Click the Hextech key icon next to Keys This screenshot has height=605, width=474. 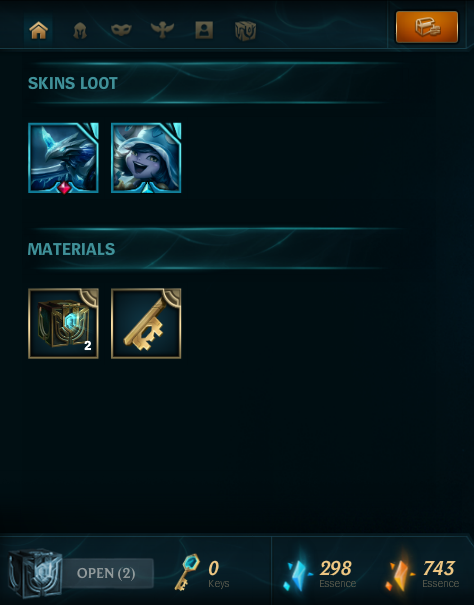pyautogui.click(x=188, y=572)
